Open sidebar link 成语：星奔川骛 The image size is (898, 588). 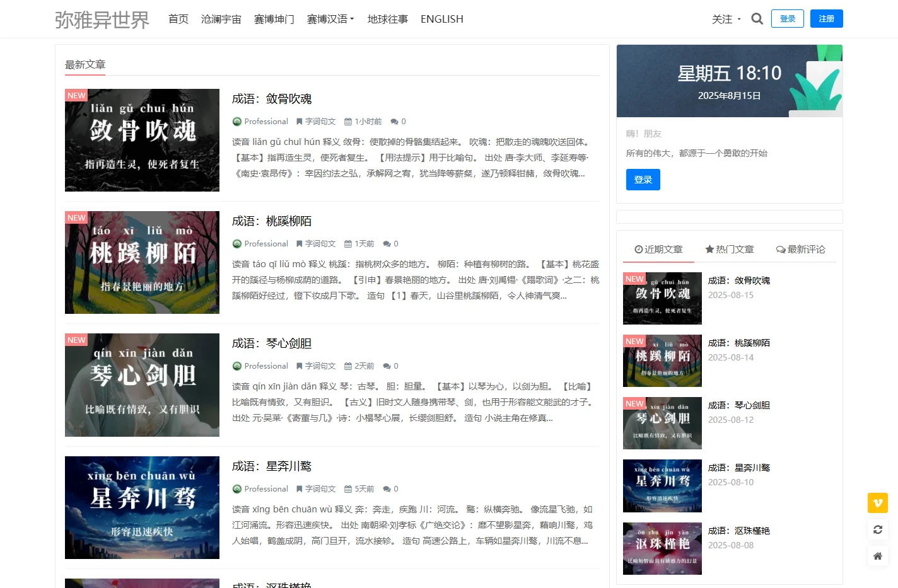[x=739, y=468]
